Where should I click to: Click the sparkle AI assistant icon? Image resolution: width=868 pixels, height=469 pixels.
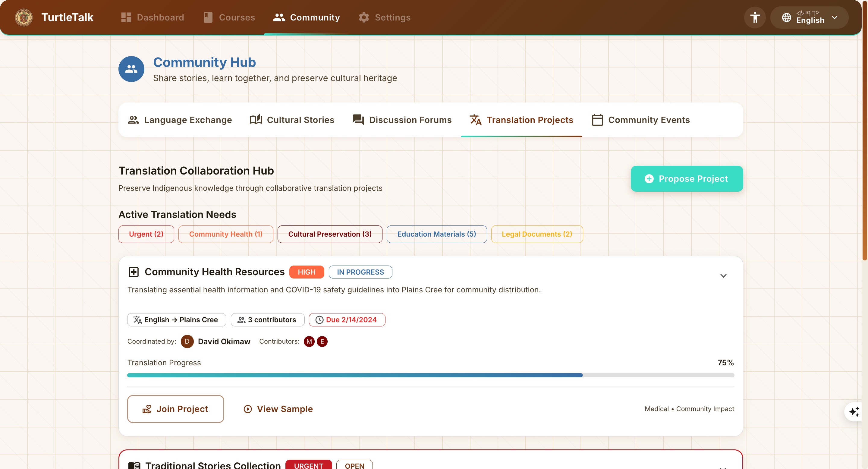point(854,411)
